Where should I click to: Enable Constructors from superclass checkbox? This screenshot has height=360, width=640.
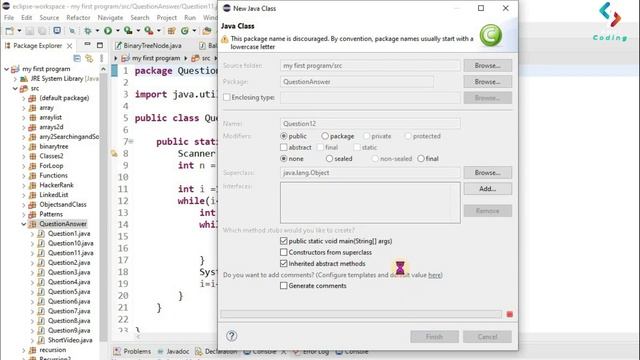284,252
